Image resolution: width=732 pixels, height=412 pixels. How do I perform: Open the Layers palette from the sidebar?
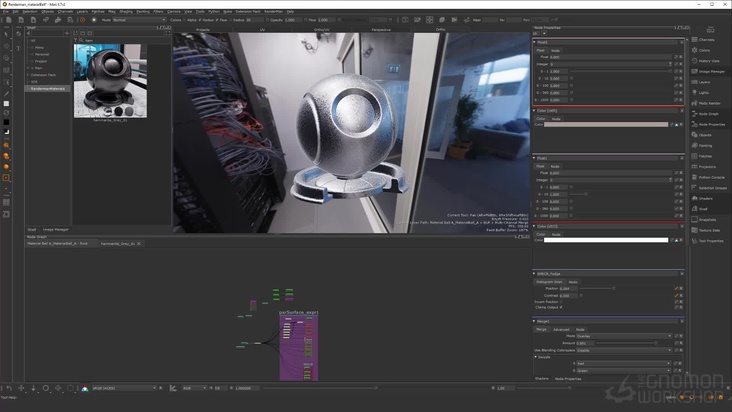click(x=702, y=82)
